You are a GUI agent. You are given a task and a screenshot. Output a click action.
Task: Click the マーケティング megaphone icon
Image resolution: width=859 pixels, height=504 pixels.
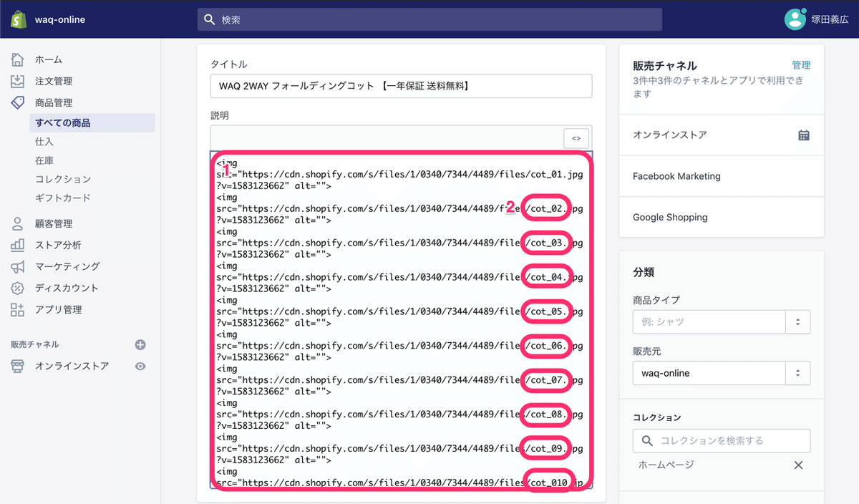click(18, 266)
